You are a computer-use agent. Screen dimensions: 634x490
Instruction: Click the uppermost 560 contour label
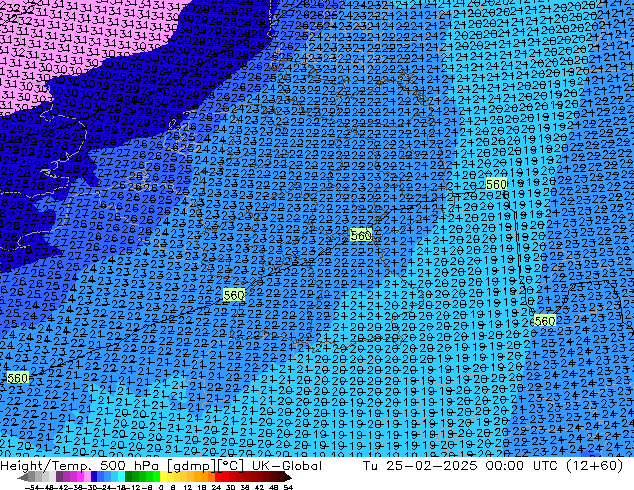pyautogui.click(x=496, y=184)
